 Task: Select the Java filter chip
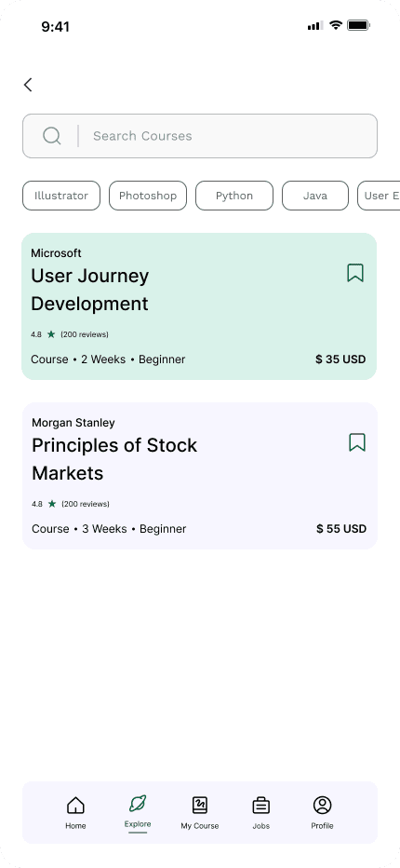tap(315, 196)
